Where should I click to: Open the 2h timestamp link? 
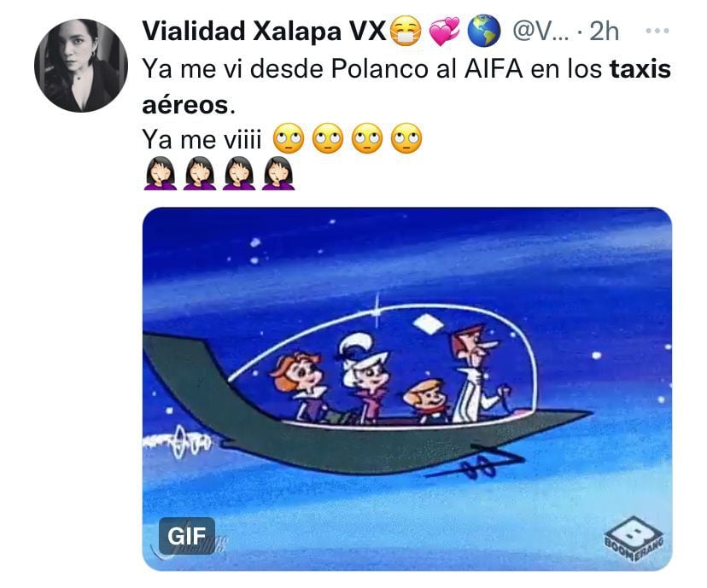605,31
